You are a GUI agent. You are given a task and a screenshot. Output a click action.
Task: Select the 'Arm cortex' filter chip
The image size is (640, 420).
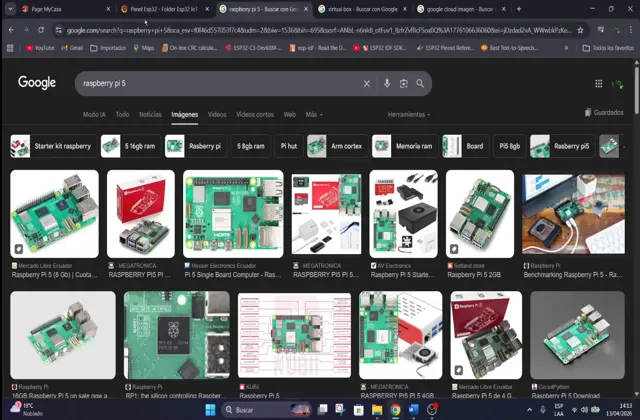[336, 146]
